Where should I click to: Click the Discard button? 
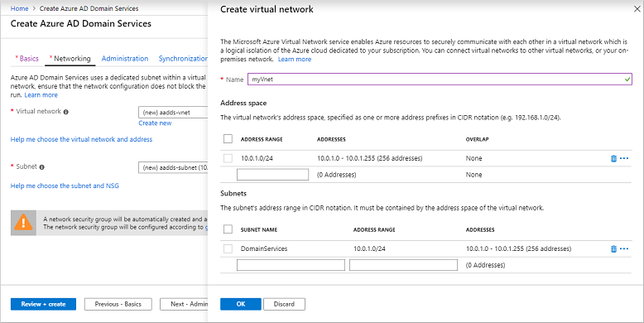click(x=284, y=304)
